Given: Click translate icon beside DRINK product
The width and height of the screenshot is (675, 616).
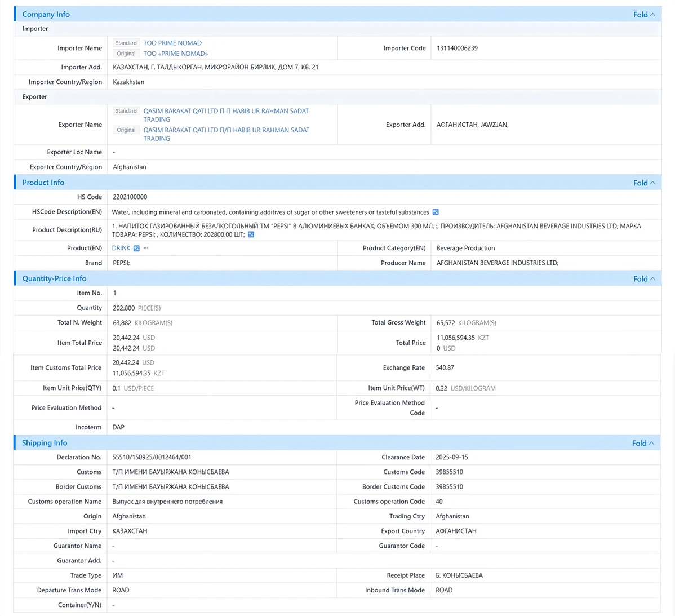Looking at the screenshot, I should (x=136, y=249).
